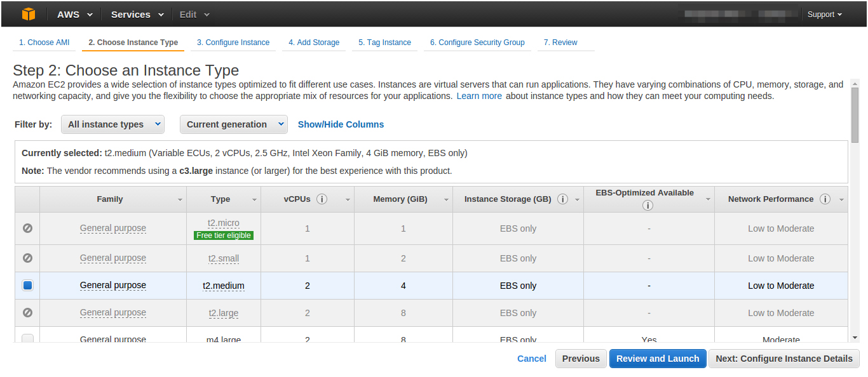Image resolution: width=868 pixels, height=377 pixels.
Task: Follow the Learn more link
Action: click(479, 96)
